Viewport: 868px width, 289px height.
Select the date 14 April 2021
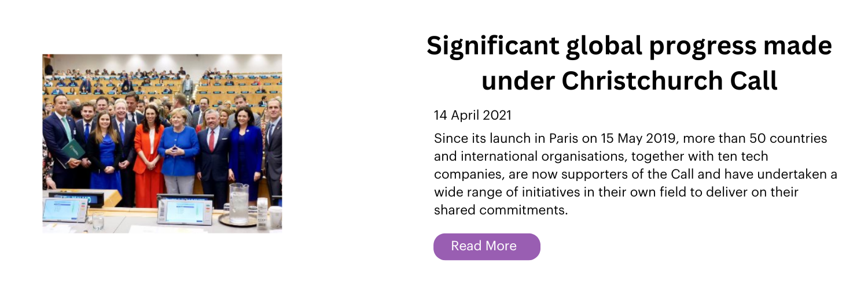pyautogui.click(x=473, y=115)
